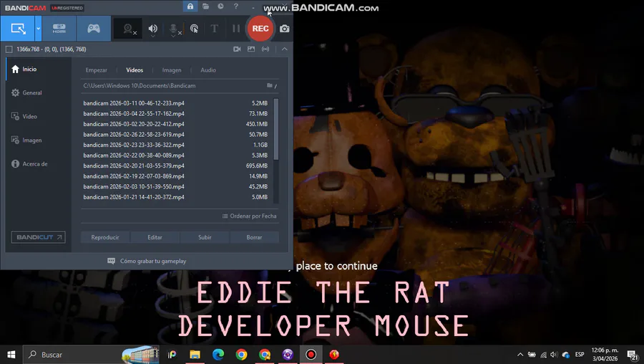Select bandicam 2026-01-21 14-41-20-372.mp4
This screenshot has height=364, width=644.
tap(175, 197)
